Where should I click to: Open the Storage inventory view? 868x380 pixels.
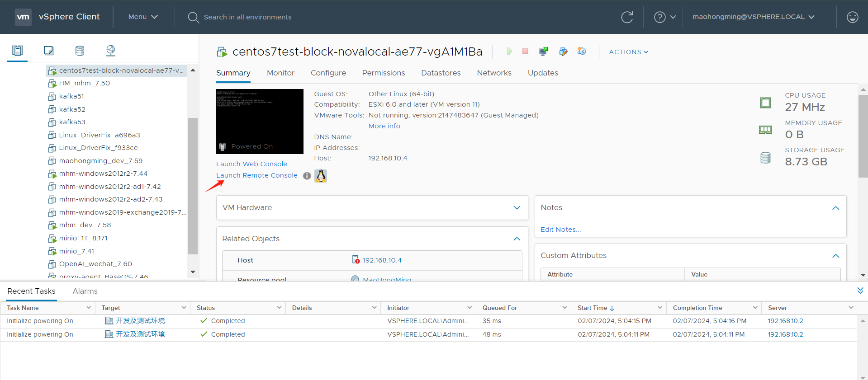click(x=80, y=50)
